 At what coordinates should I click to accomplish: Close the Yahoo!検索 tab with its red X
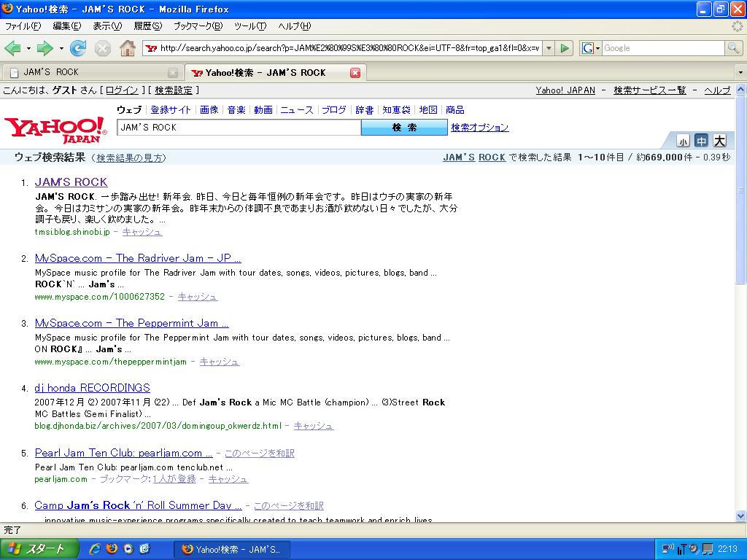[x=355, y=73]
